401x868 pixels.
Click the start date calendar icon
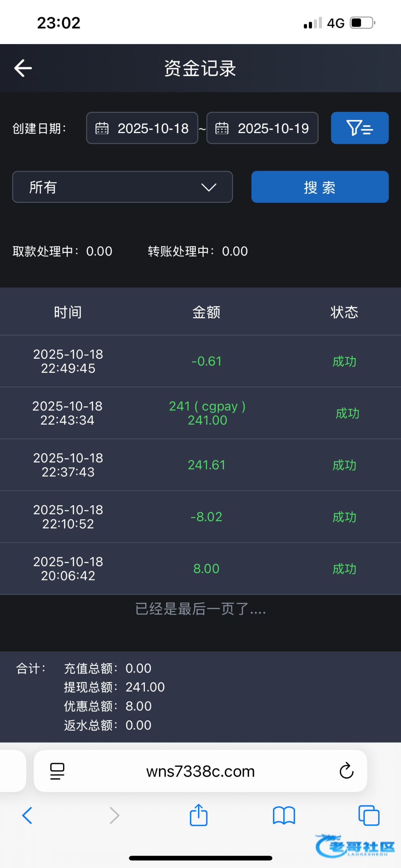click(102, 128)
